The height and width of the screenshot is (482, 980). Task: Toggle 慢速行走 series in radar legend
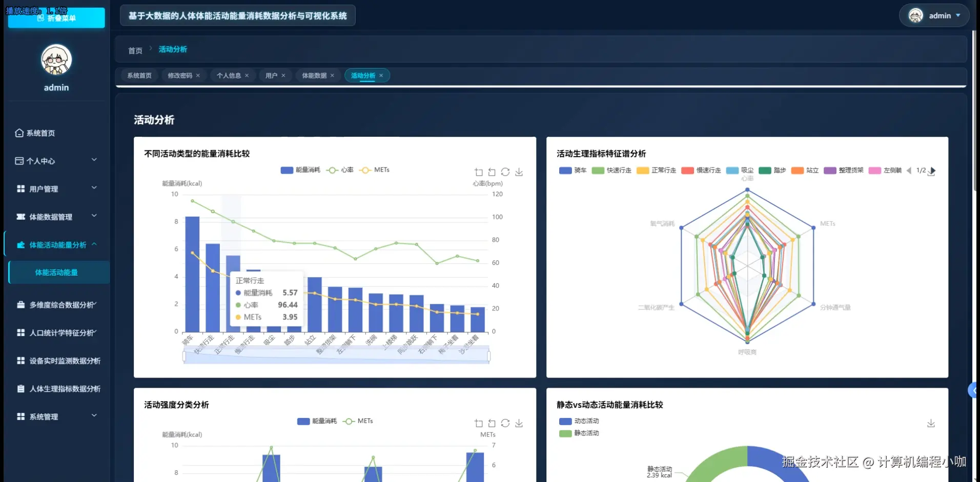701,171
